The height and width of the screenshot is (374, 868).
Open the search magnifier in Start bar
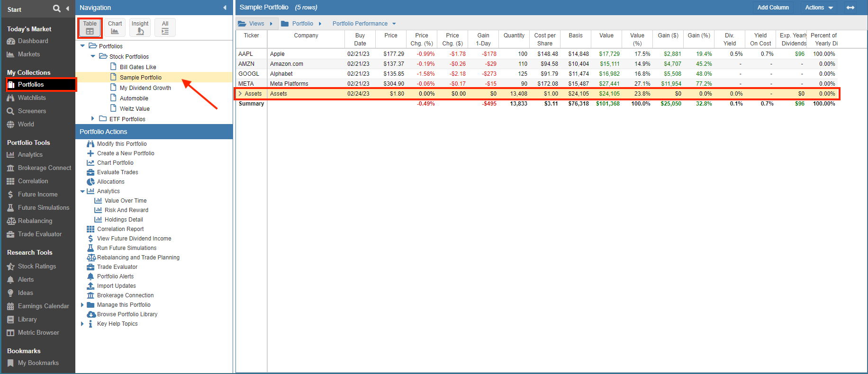(x=57, y=9)
